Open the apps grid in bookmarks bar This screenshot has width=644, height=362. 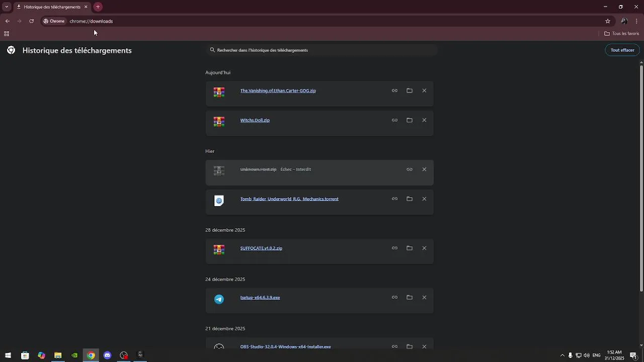click(x=7, y=34)
